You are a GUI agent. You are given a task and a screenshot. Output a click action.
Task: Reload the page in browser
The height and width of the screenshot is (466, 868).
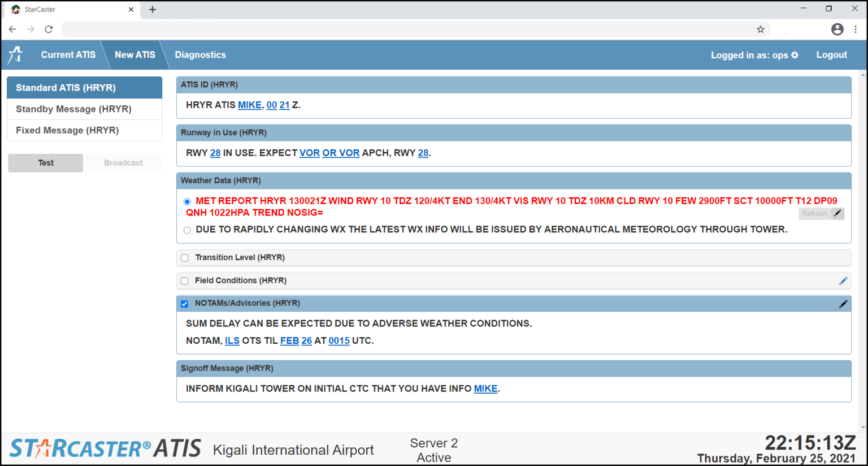[x=49, y=29]
